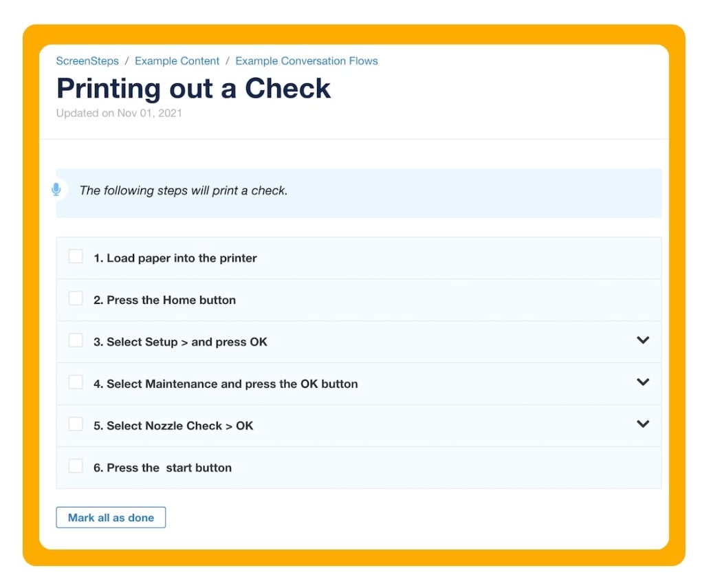This screenshot has width=711, height=588.
Task: Expand step 4 Select Maintenance details
Action: pos(643,382)
